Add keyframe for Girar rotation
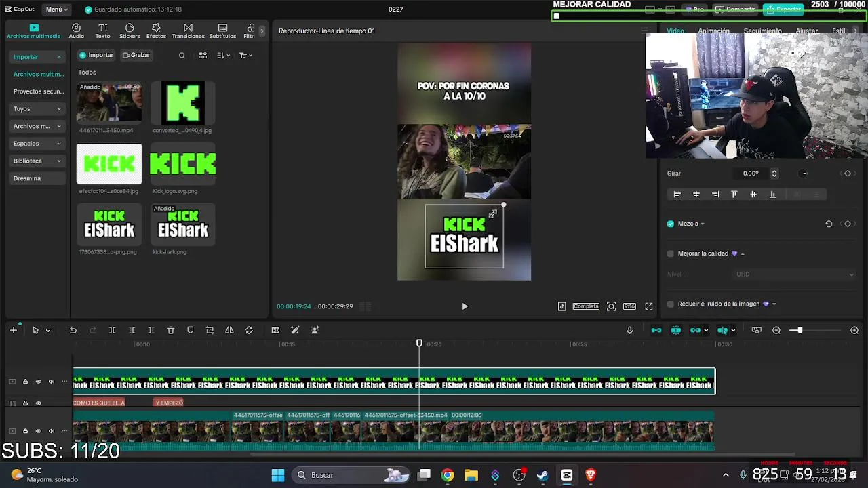The width and height of the screenshot is (868, 488). pos(847,174)
